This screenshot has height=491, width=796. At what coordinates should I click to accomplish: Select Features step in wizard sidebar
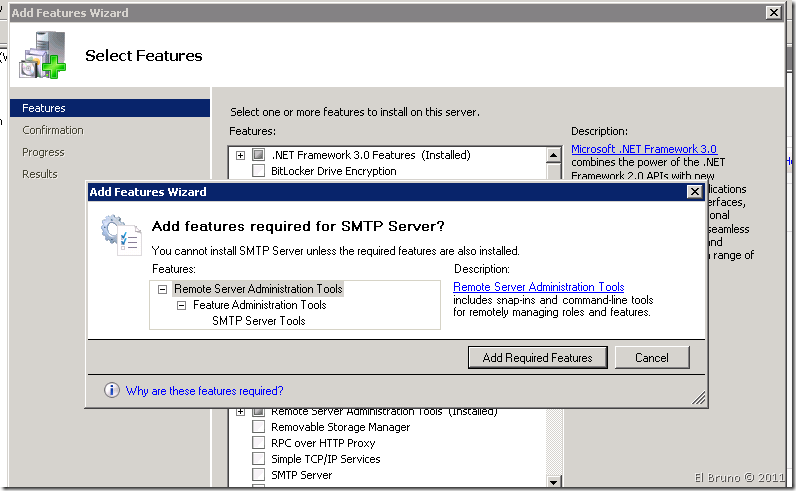(110, 108)
